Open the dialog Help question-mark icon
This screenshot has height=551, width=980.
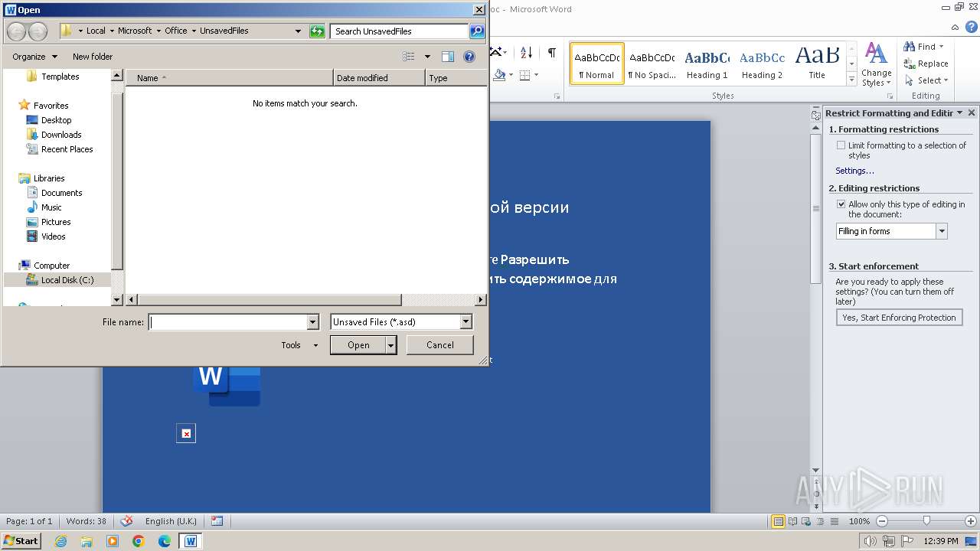click(x=469, y=57)
